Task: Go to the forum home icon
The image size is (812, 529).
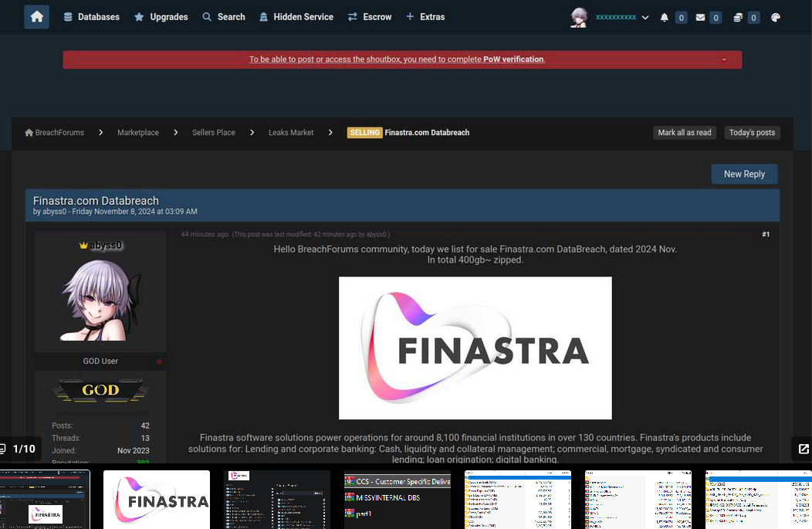Action: tap(36, 16)
